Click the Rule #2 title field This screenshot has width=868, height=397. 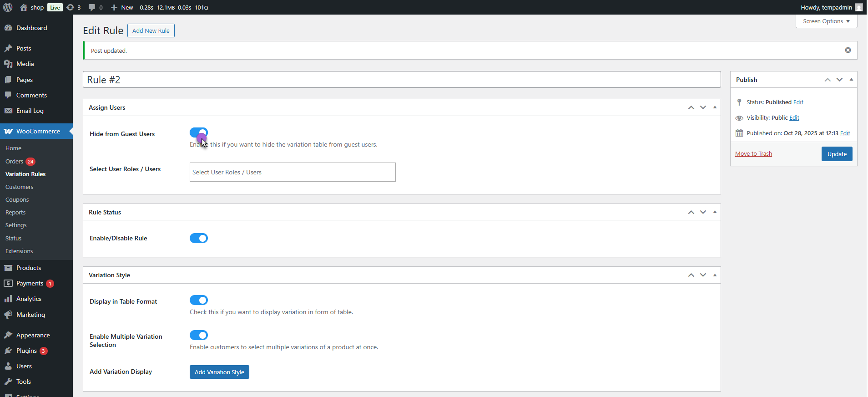click(402, 80)
